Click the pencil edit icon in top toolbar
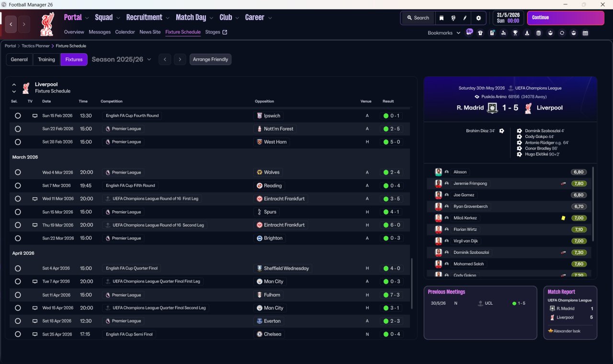Screen dimensions: 613x364 coord(465,18)
